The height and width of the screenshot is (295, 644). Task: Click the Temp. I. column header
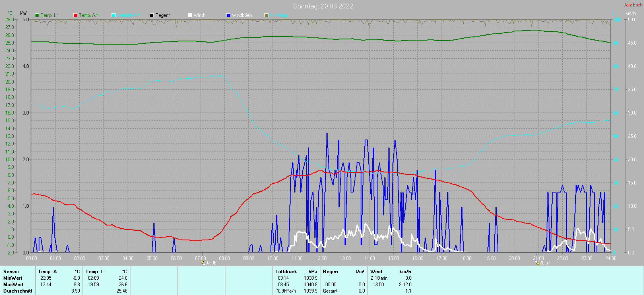tap(95, 272)
